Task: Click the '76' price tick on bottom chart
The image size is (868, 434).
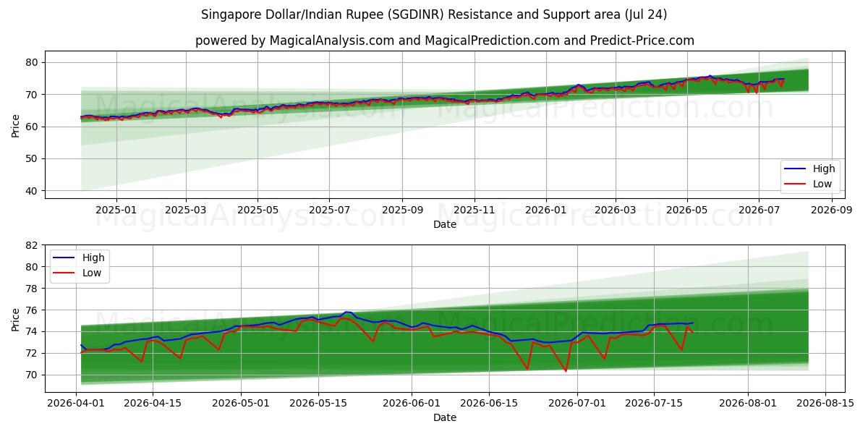Action: click(x=33, y=310)
